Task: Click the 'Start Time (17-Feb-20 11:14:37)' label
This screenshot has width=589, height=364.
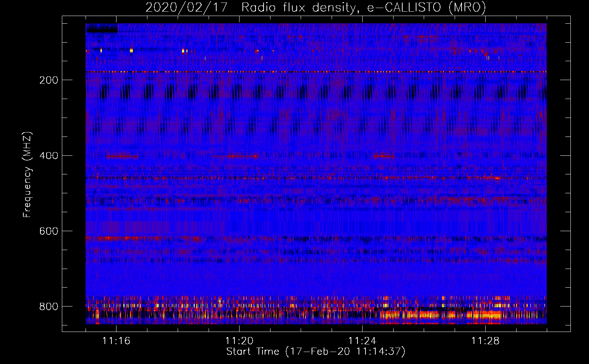Action: pyautogui.click(x=316, y=352)
